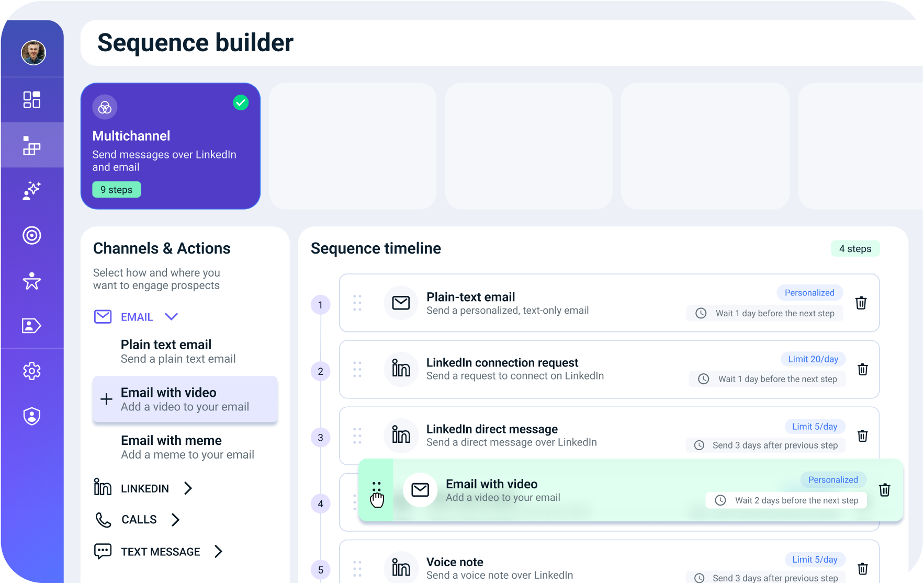This screenshot has height=584, width=924.
Task: Click trash icon on Email with video
Action: click(x=884, y=490)
